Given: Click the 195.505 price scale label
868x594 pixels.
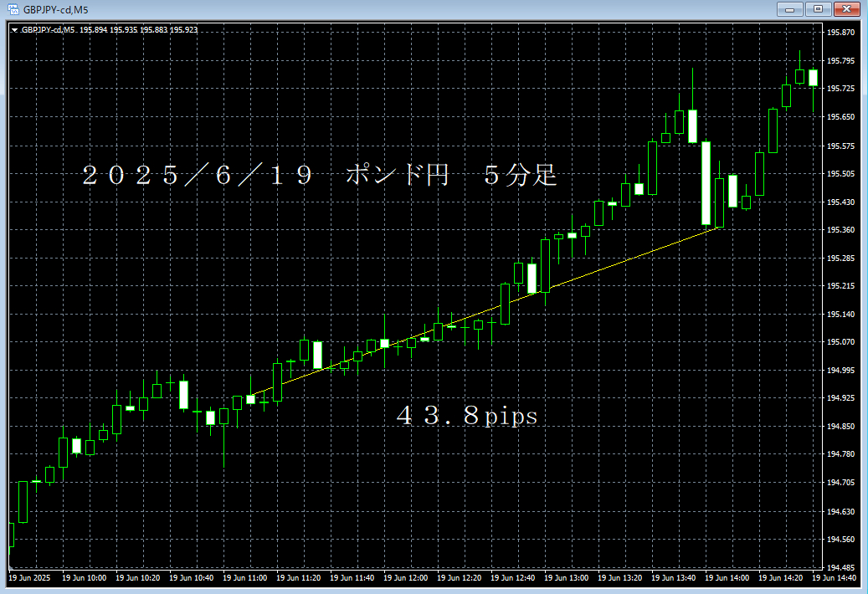Looking at the screenshot, I should [x=840, y=174].
